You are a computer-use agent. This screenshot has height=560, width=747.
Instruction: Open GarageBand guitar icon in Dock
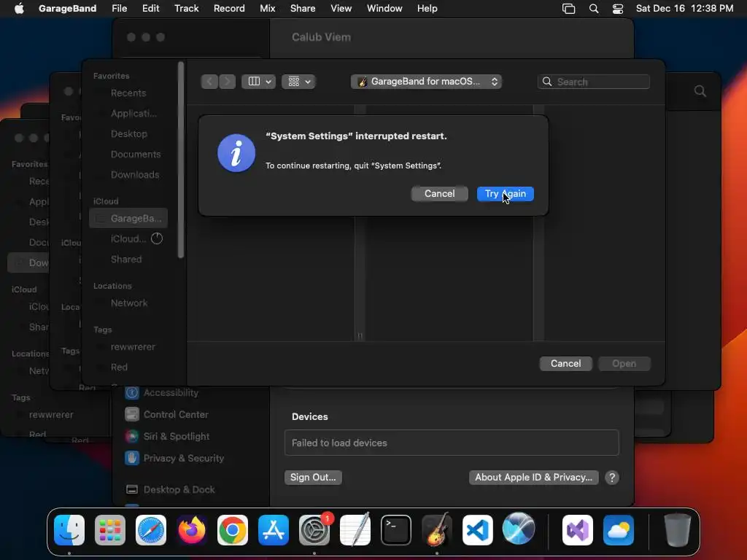click(x=437, y=530)
